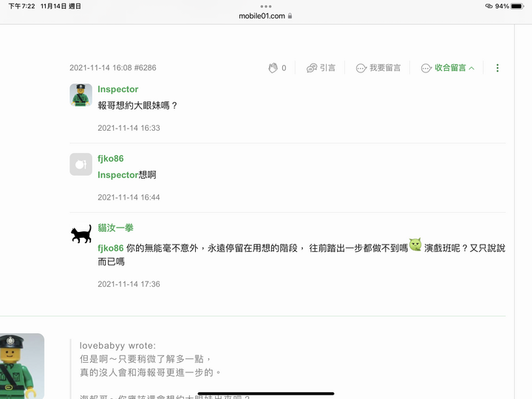Tap the clapping hands like icon
Viewport: 532px width, 399px height.
(x=273, y=68)
